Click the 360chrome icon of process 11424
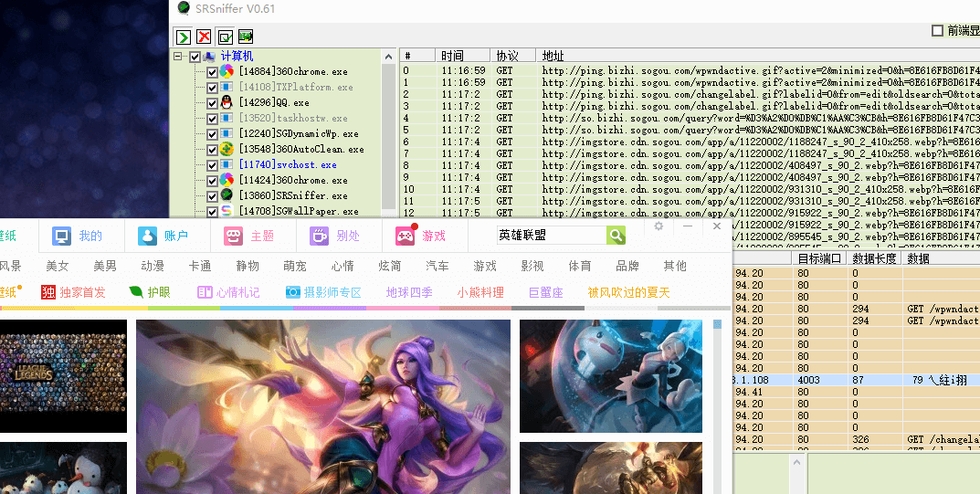 click(x=227, y=180)
